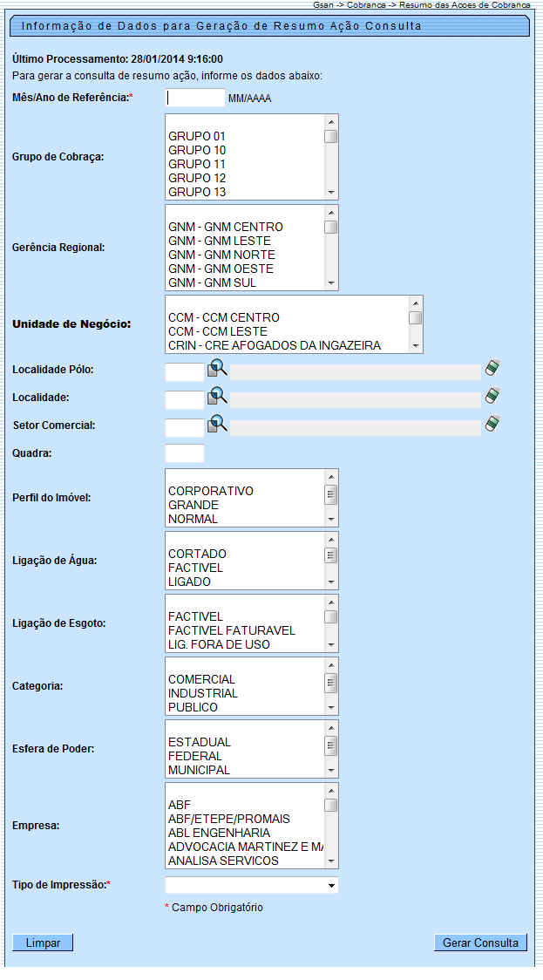Viewport: 543px width, 980px height.
Task: Clear the Localidade Pólo field with eraser icon
Action: click(x=493, y=369)
